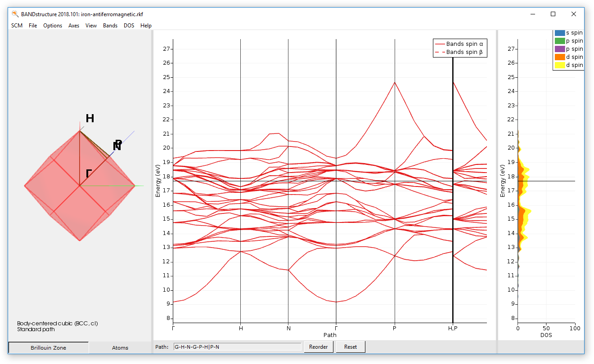Screen dimensions: 594x364
Task: Click inside the Path input field
Action: tap(238, 347)
